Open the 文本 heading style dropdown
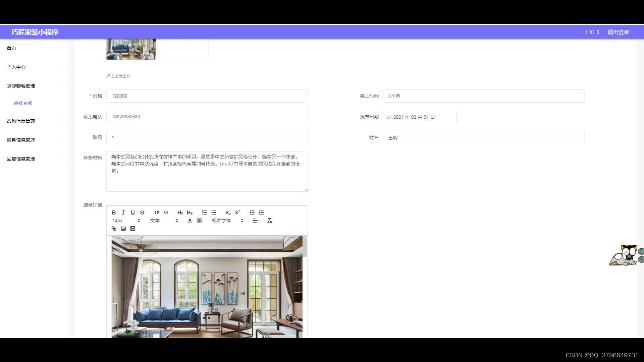This screenshot has width=644, height=362. coord(164,221)
